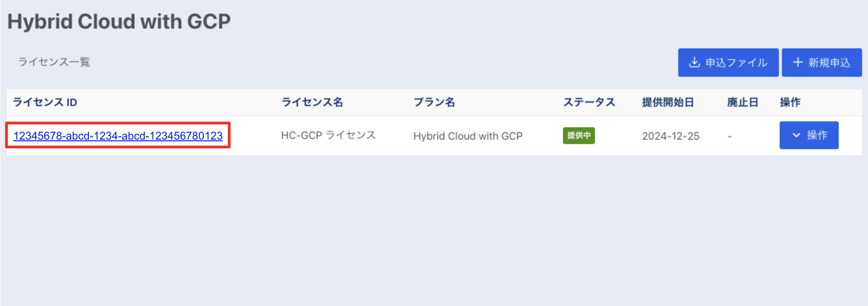Click the ライセンス一覧 section label
Viewport: 868px width, 306px height.
54,62
